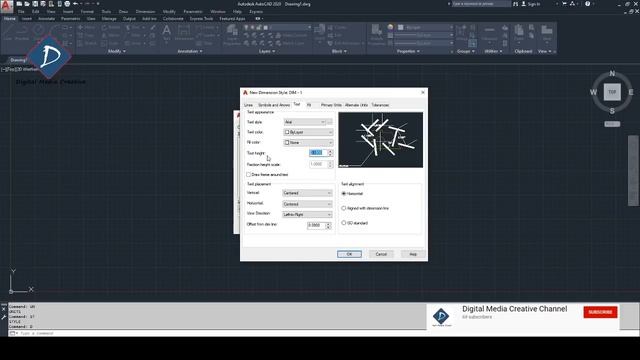
Task: Open the View Direction dropdown
Action: [x=307, y=214]
